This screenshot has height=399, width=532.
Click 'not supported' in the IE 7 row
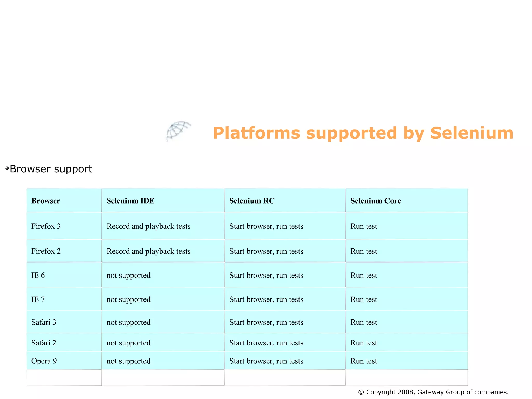pyautogui.click(x=129, y=300)
